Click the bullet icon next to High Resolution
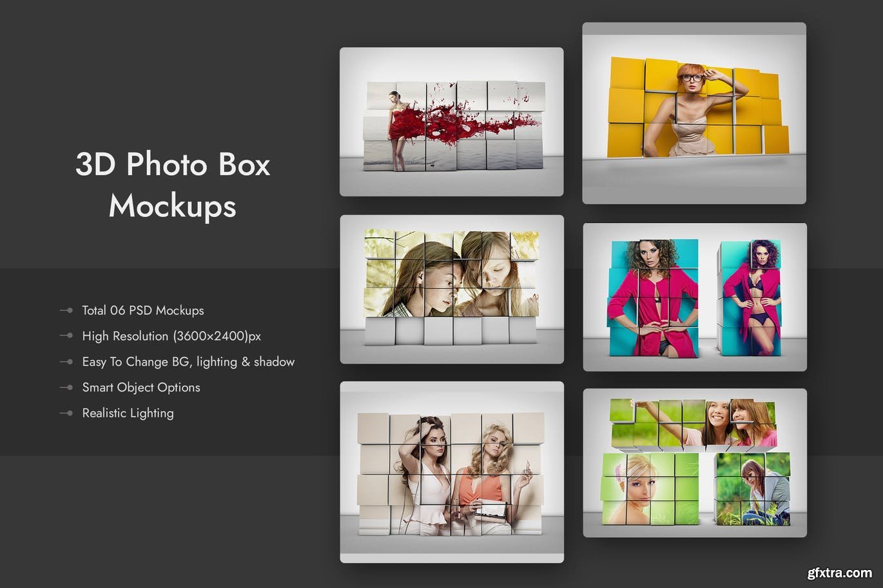Viewport: 883px width, 588px height. tap(66, 336)
